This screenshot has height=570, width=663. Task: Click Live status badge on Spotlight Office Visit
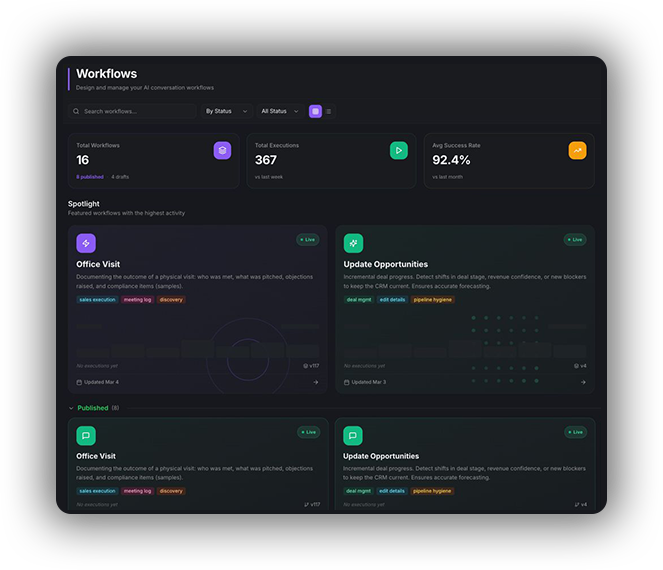point(308,240)
